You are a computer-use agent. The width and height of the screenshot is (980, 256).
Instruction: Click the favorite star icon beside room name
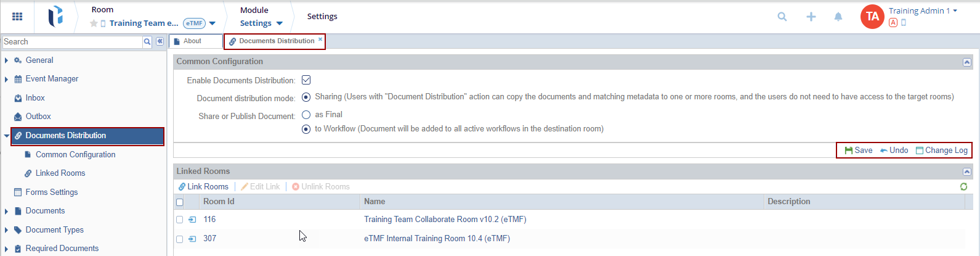94,23
